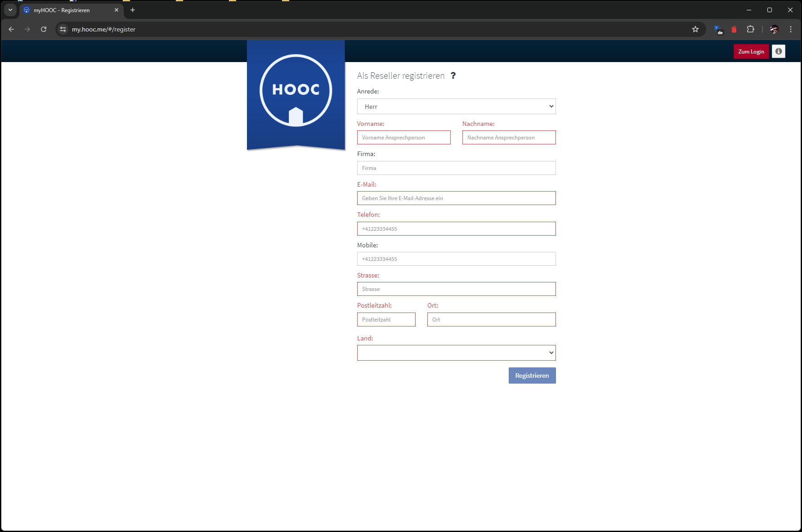Click the Registrieren submit button
This screenshot has height=532, width=802.
click(x=532, y=376)
